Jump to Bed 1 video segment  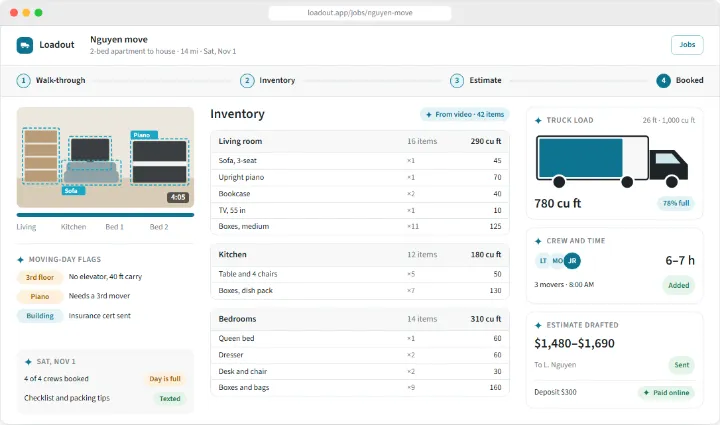click(x=114, y=227)
